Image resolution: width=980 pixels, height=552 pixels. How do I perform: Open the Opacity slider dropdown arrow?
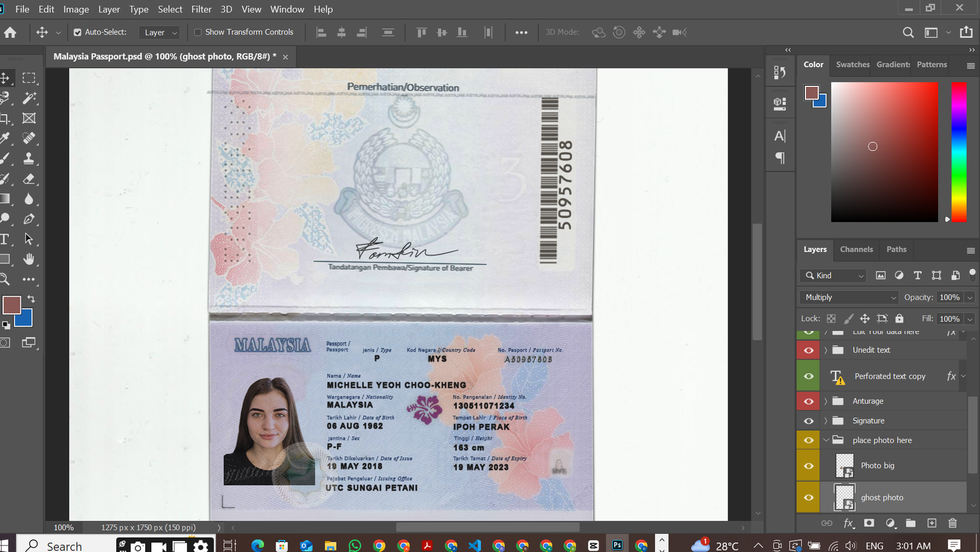click(x=970, y=297)
